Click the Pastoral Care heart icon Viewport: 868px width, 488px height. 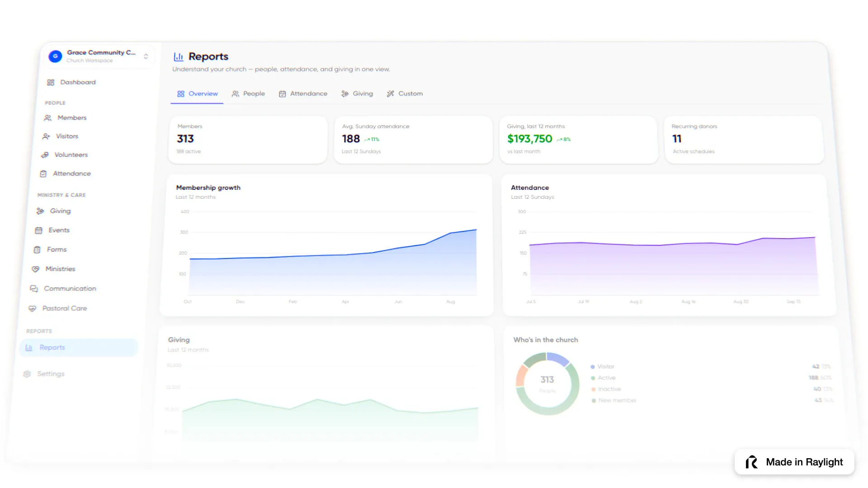pyautogui.click(x=32, y=309)
